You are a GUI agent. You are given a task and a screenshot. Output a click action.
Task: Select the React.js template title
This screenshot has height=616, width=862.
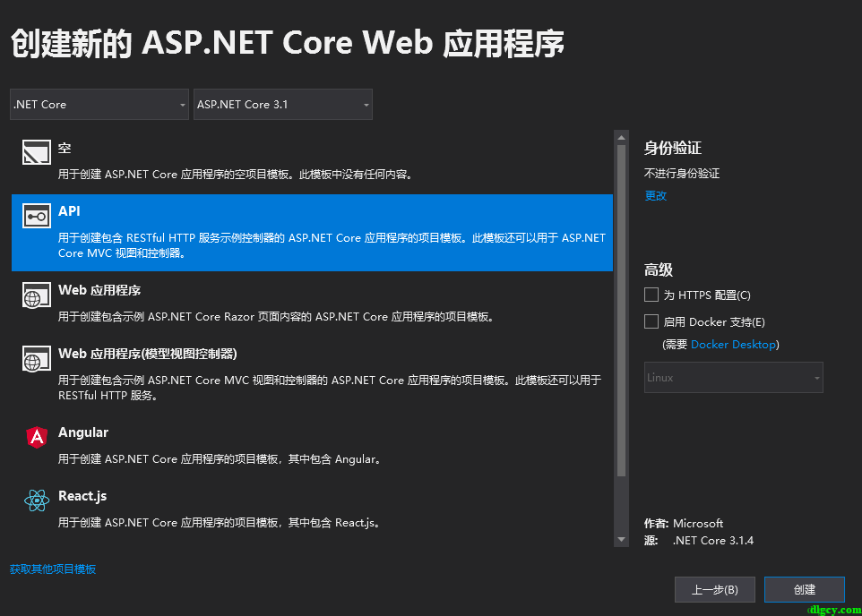[82, 496]
